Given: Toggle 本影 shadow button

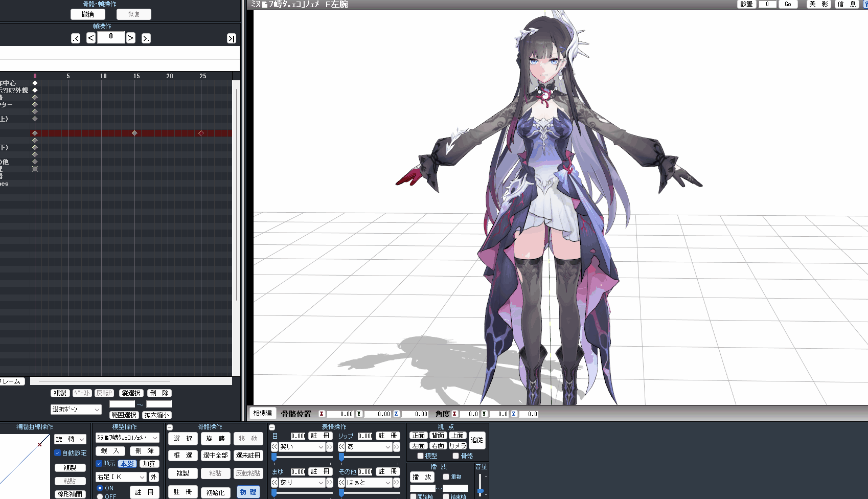Looking at the screenshot, I should coord(127,464).
